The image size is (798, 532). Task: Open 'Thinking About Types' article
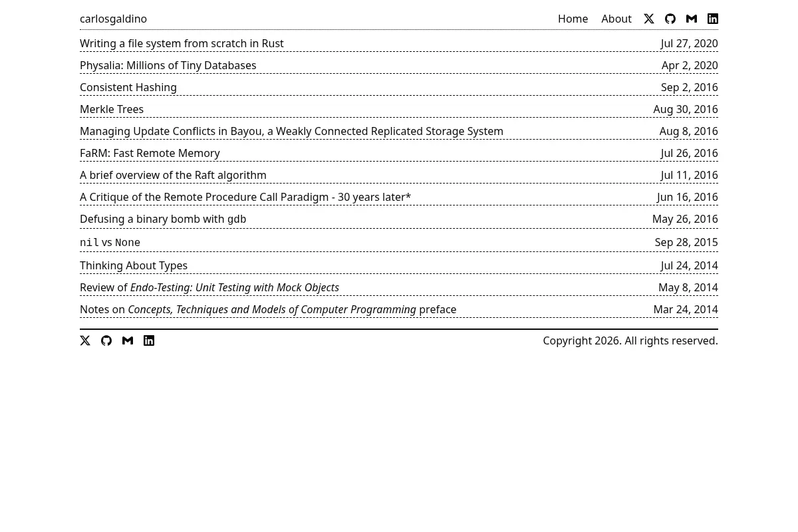134,265
